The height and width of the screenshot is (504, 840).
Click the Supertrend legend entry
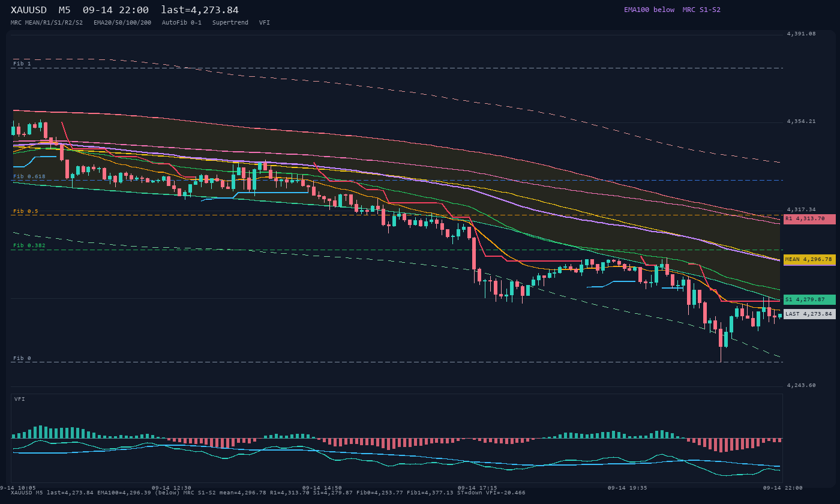click(x=230, y=23)
